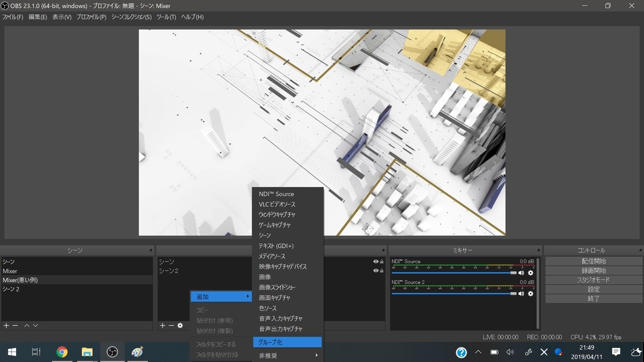644x362 pixels.
Task: Open the シーンコレクション(S) menu
Action: click(x=131, y=17)
